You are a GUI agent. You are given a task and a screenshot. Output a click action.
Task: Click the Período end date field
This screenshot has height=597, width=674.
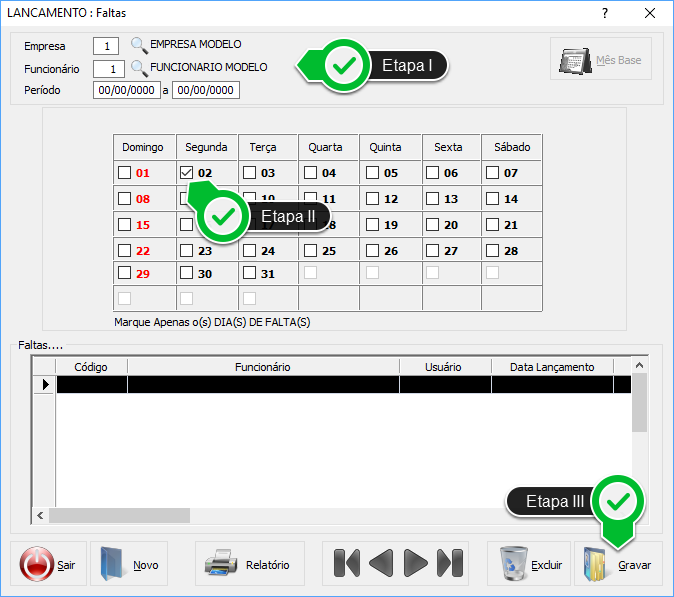205,91
